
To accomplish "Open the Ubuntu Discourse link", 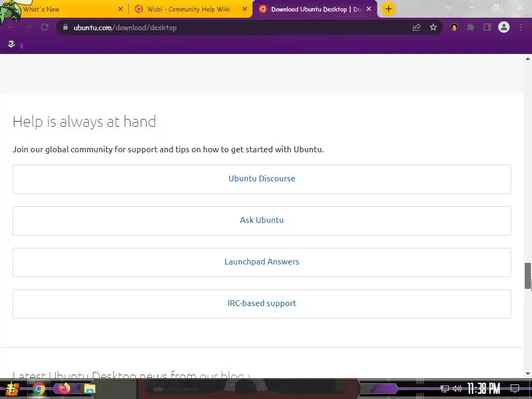I will tap(262, 179).
